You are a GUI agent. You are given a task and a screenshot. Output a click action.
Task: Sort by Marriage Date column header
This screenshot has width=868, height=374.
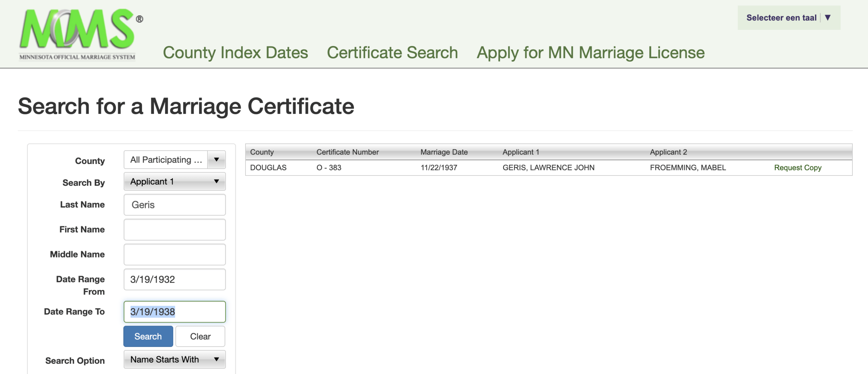pyautogui.click(x=444, y=152)
